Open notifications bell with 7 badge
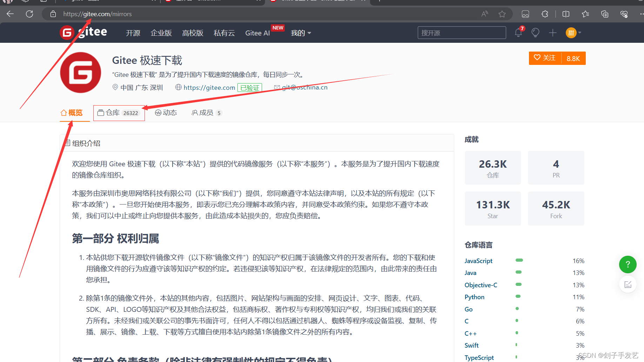Viewport: 644px width, 362px height. pos(519,32)
